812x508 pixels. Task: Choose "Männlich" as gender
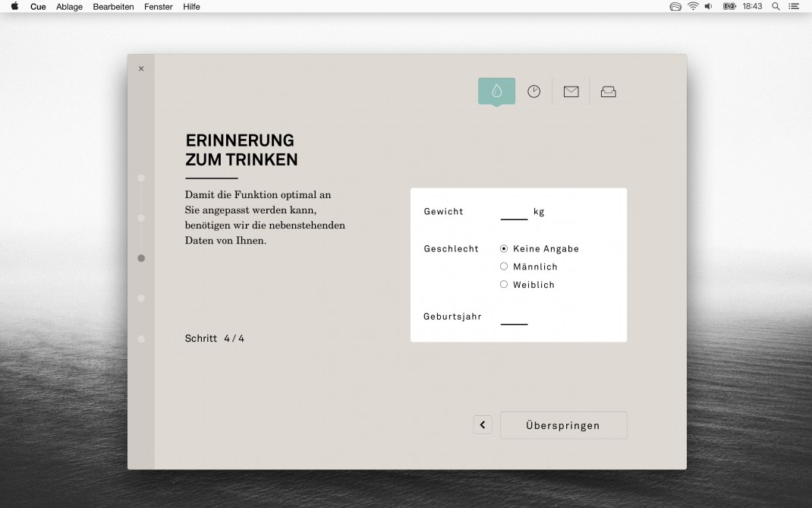coord(504,267)
